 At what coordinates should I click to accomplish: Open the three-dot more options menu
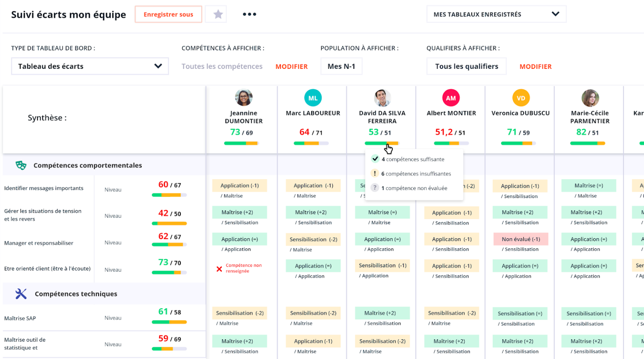249,14
